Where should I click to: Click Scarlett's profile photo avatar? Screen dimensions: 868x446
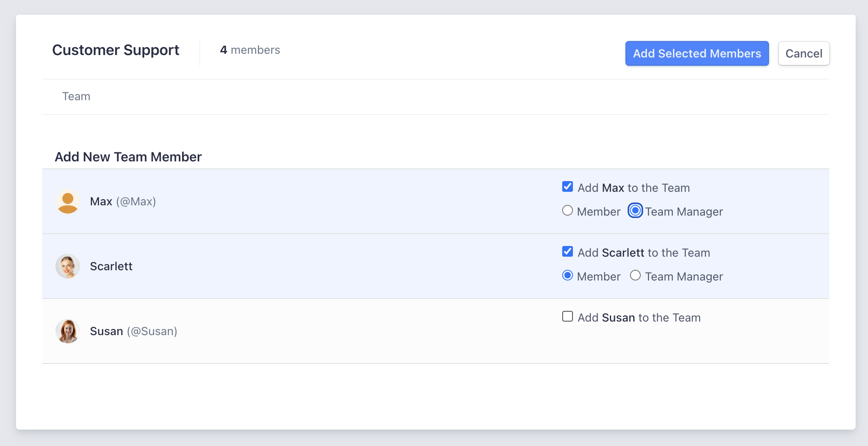point(68,266)
